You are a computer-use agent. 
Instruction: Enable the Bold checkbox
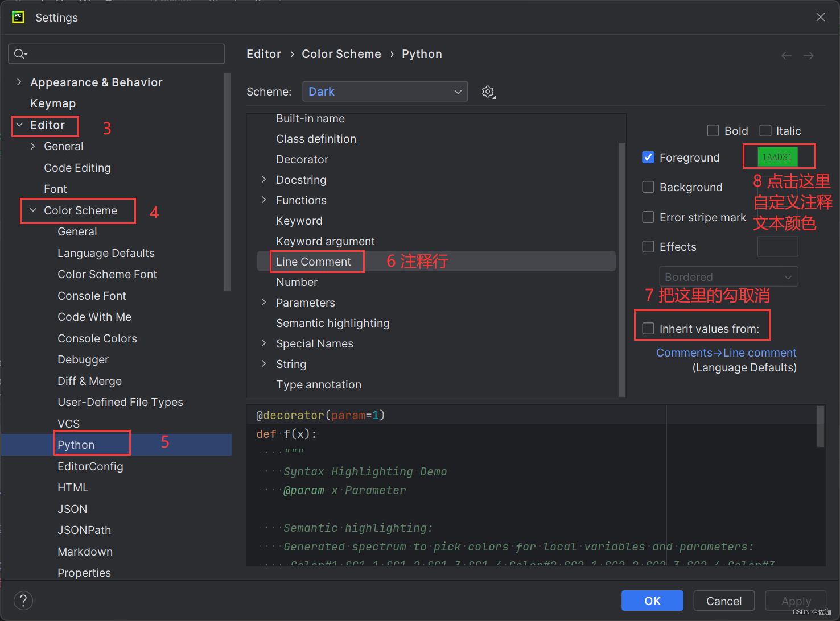click(x=713, y=131)
